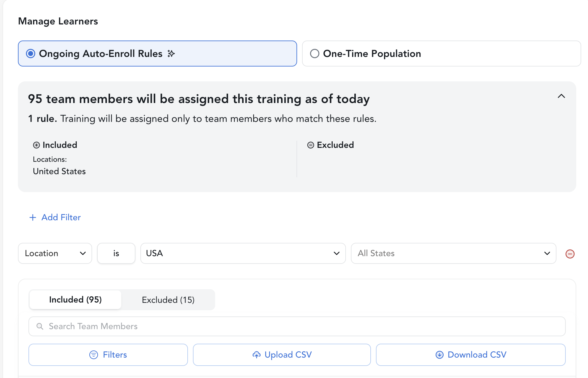Switch to Excluded (15) tab
588x378 pixels.
click(168, 300)
